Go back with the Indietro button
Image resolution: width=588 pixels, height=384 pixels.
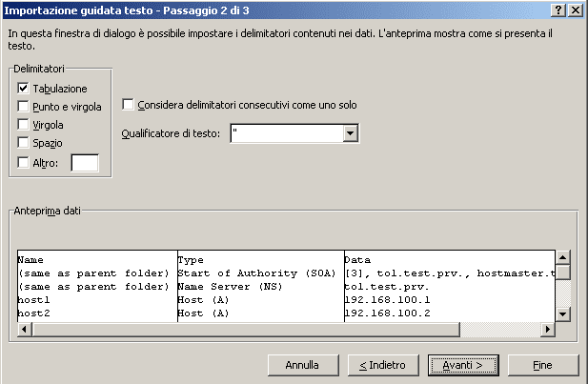[x=383, y=365]
